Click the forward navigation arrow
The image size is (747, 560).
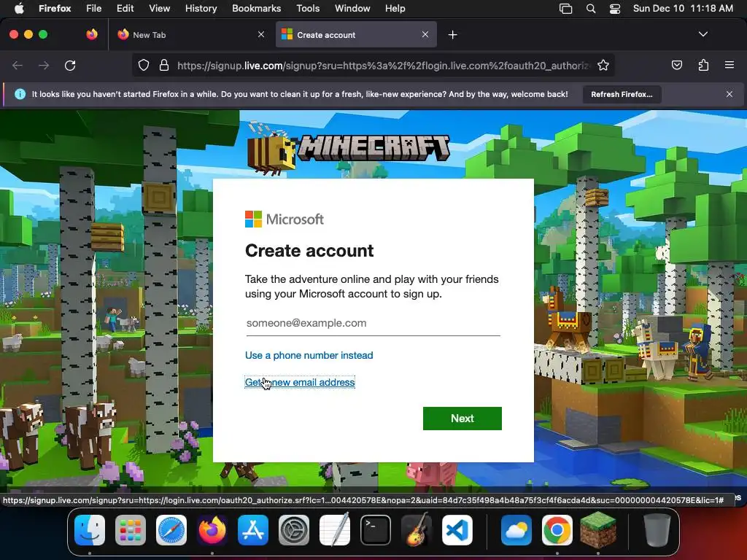coord(44,65)
